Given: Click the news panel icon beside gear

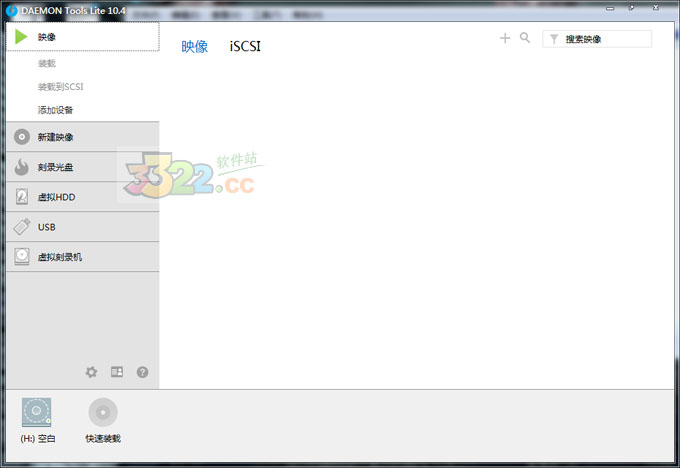Looking at the screenshot, I should point(117,372).
